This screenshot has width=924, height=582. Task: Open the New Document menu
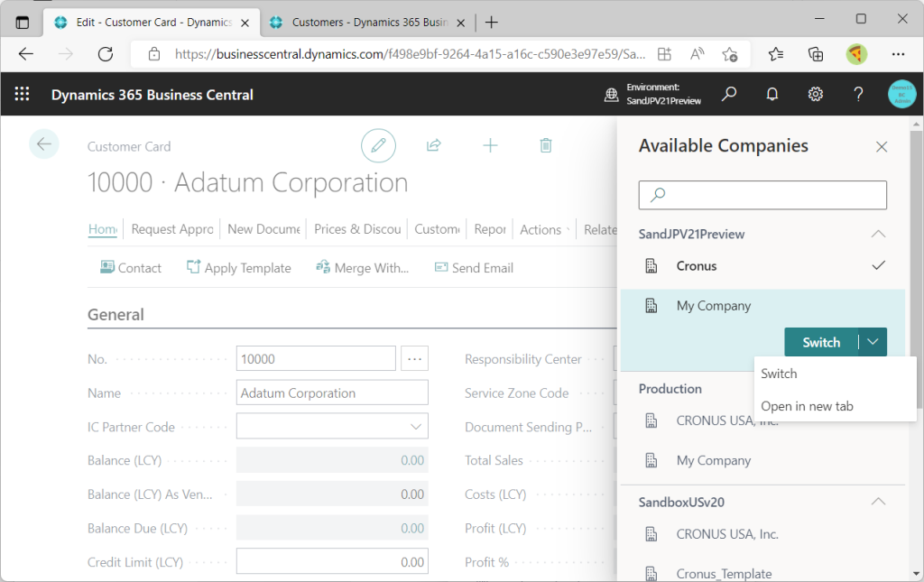(x=264, y=229)
